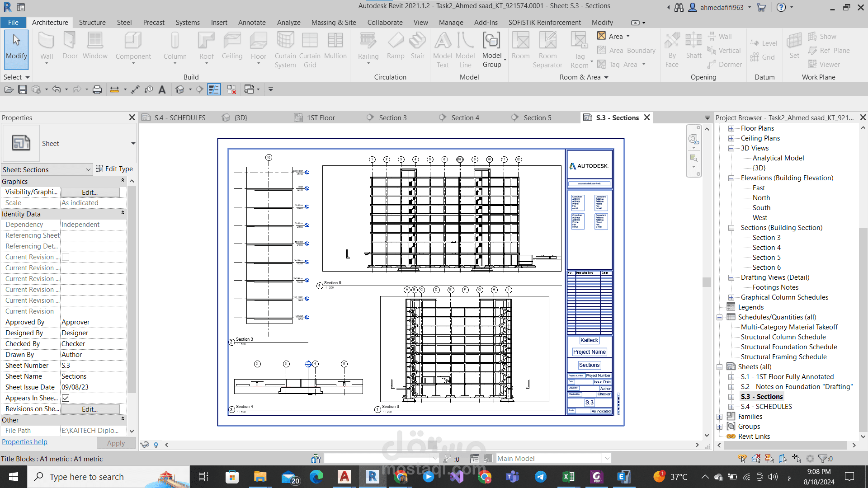The image size is (868, 488).
Task: Click the Print icon in quick toolbar
Action: (97, 89)
